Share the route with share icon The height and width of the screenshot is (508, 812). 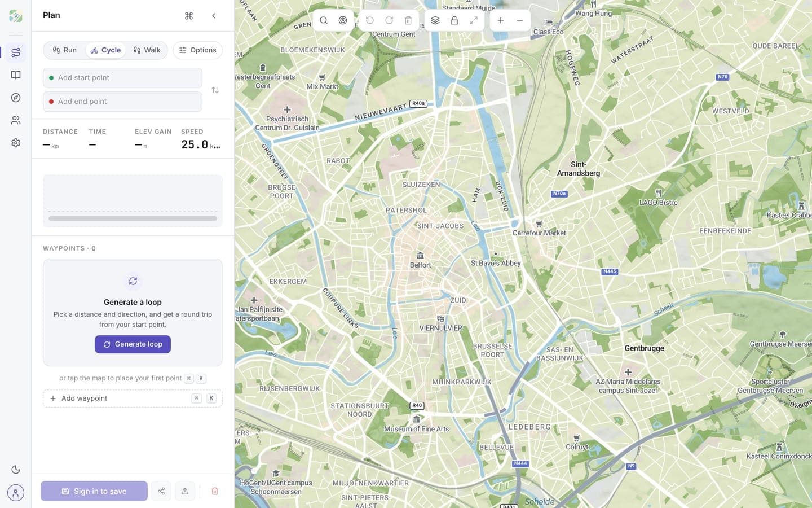click(161, 491)
